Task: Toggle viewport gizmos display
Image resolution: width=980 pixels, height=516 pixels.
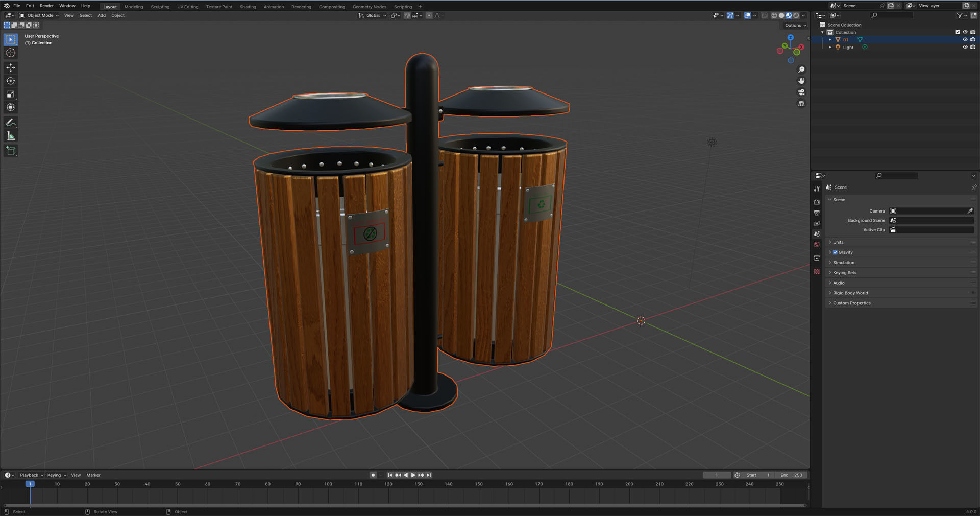Action: click(x=730, y=15)
